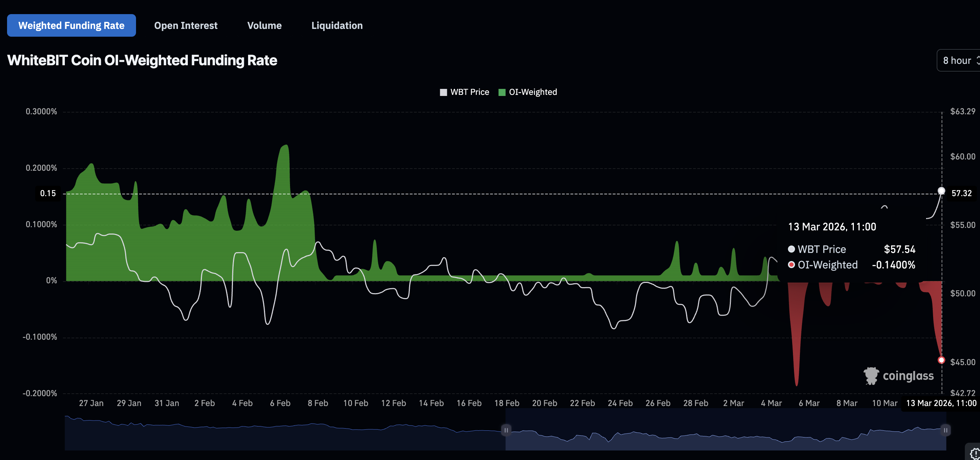The width and height of the screenshot is (980, 460).
Task: Select the Weighted Funding Rate tab
Action: point(72,25)
